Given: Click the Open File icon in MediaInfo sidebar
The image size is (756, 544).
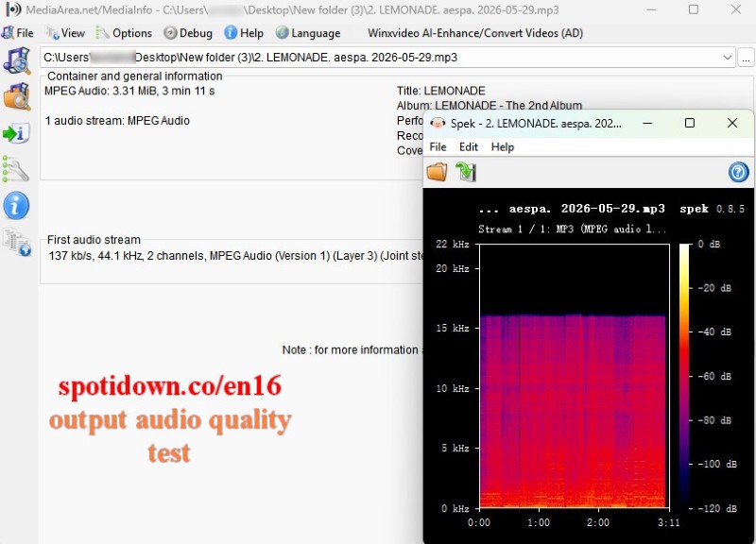Looking at the screenshot, I should click(17, 60).
